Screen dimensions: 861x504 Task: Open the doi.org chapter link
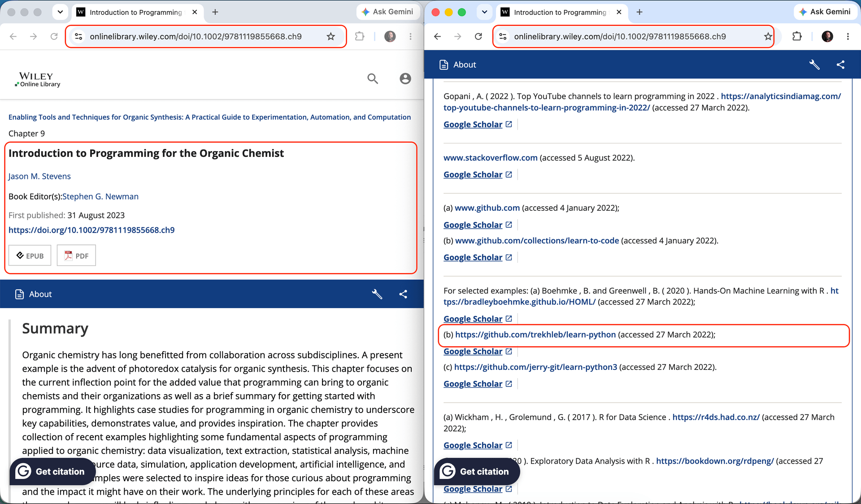point(91,230)
